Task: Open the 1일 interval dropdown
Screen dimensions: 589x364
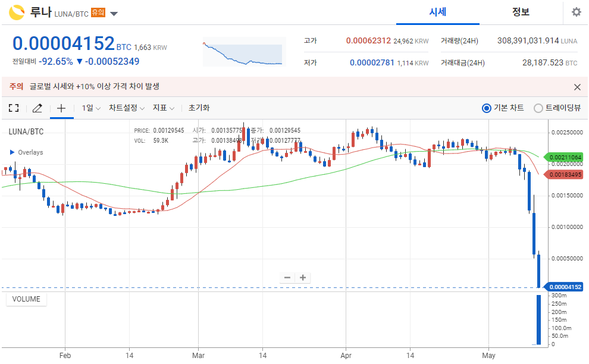Action: point(91,108)
